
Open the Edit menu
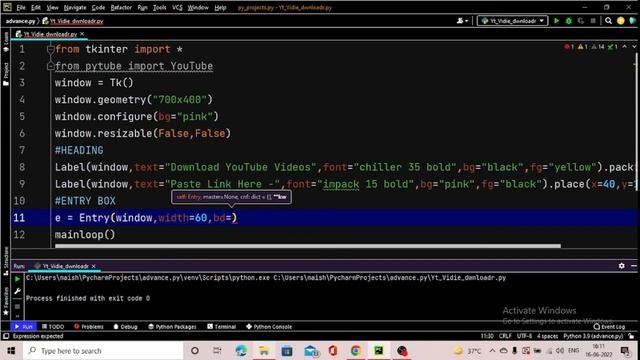coord(36,7)
